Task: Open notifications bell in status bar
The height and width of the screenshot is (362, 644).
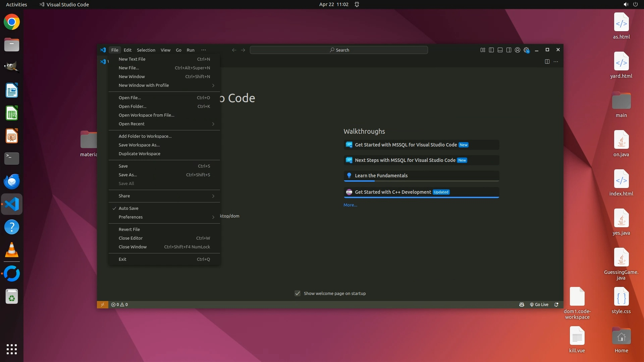Action: [556, 305]
